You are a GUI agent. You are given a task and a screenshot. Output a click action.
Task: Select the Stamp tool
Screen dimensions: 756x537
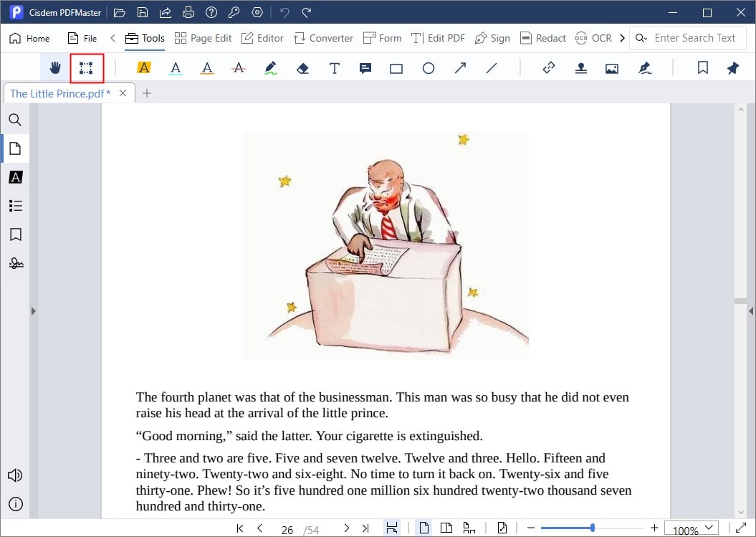coord(581,69)
